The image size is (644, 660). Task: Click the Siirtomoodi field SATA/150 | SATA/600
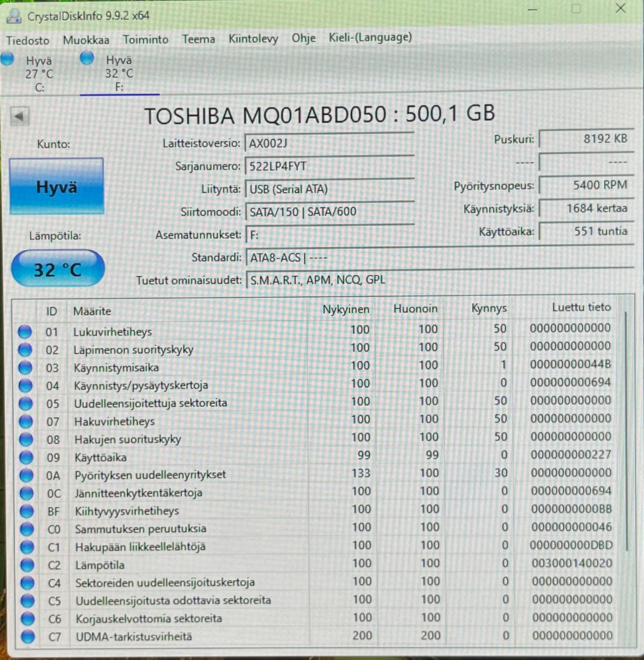pyautogui.click(x=329, y=211)
